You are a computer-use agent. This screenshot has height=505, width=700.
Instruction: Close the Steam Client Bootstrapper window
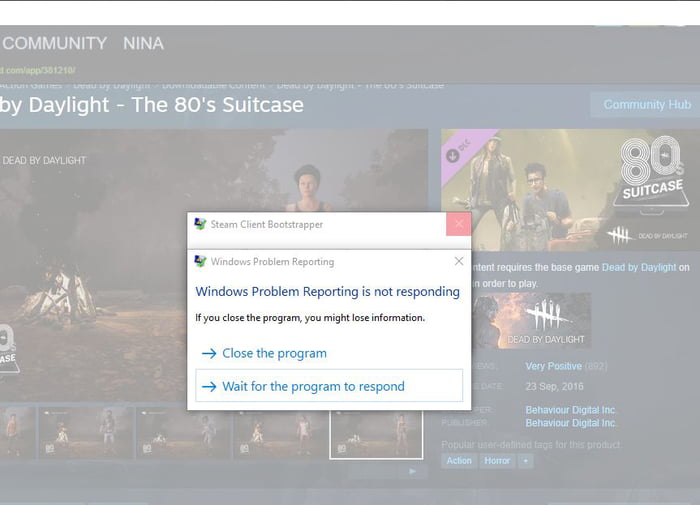point(458,224)
